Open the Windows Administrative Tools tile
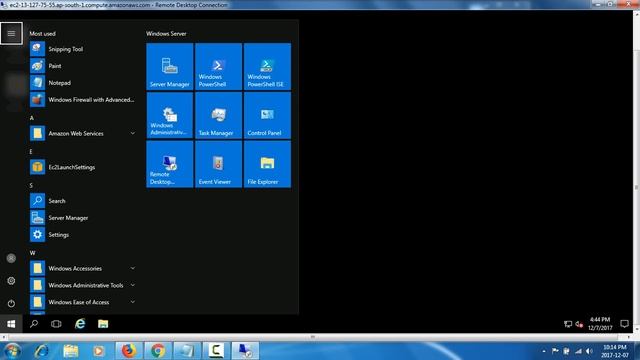This screenshot has width=640, height=360. coord(170,116)
